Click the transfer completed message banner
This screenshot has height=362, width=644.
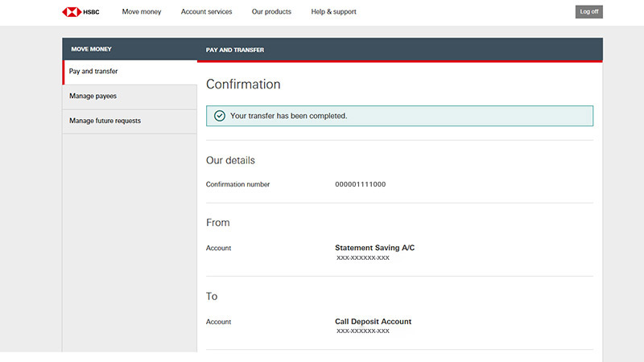(399, 116)
